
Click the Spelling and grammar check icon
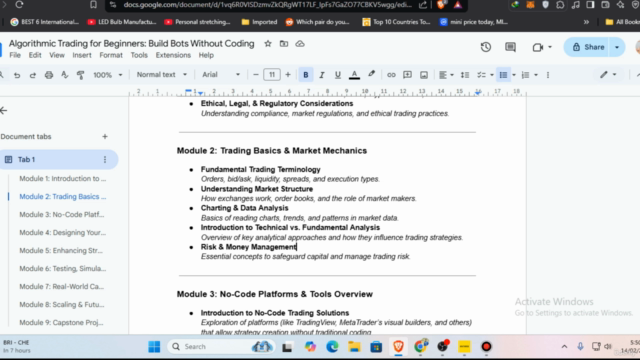coord(64,75)
